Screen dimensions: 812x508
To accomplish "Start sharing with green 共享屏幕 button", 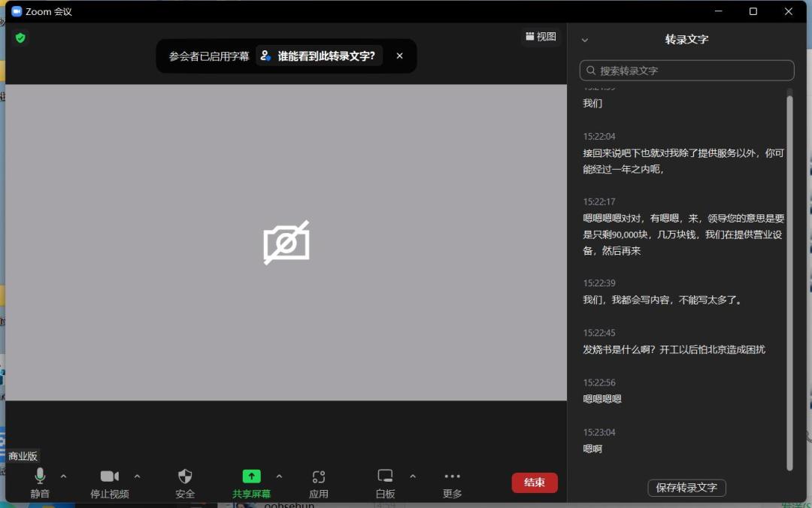I will coord(251,482).
